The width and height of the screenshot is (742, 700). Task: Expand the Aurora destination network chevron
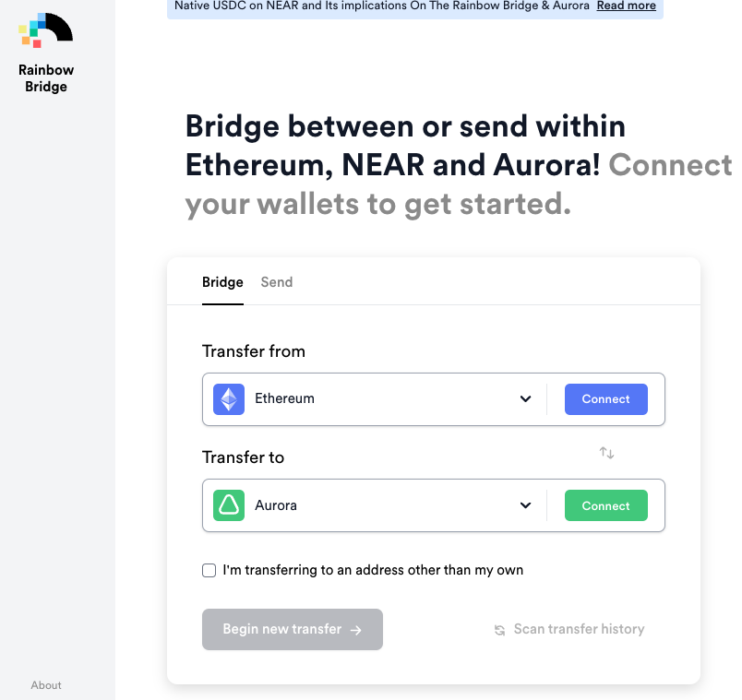coord(525,505)
